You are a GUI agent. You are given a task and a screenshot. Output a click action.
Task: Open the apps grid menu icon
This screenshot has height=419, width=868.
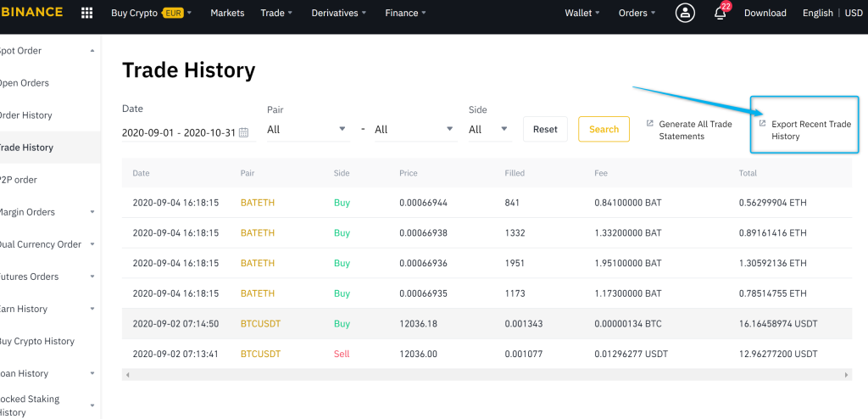[x=87, y=13]
